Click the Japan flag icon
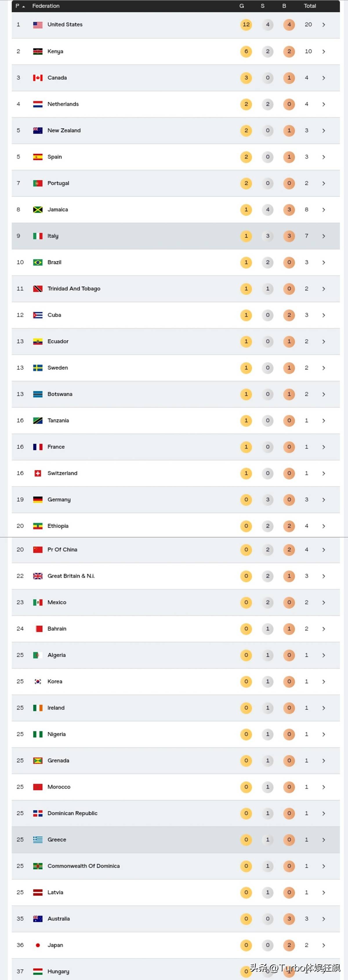Screen dimensions: 348x980 [x=38, y=945]
